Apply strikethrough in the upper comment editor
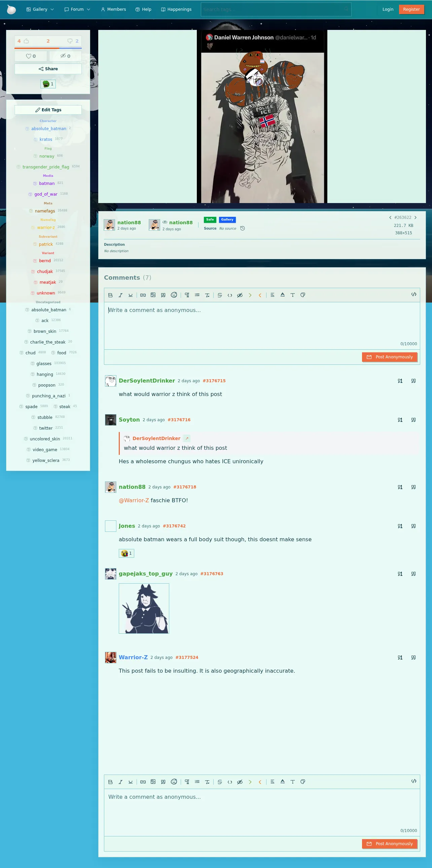 click(220, 295)
